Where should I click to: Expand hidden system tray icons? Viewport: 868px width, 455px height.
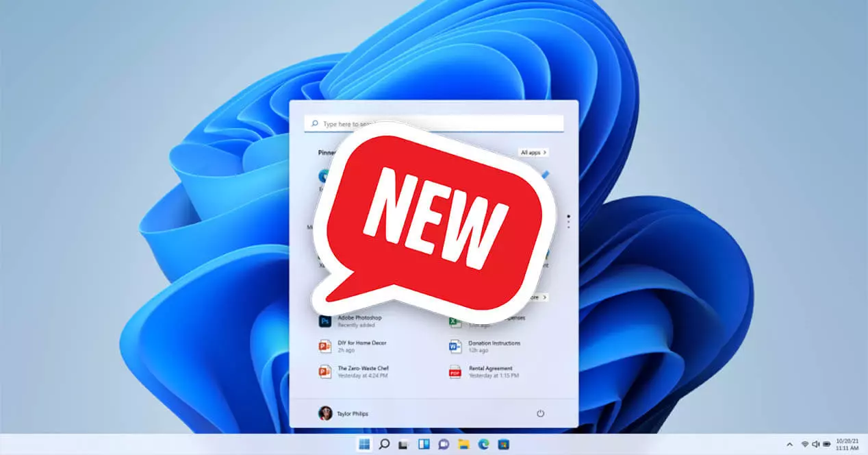tap(790, 444)
